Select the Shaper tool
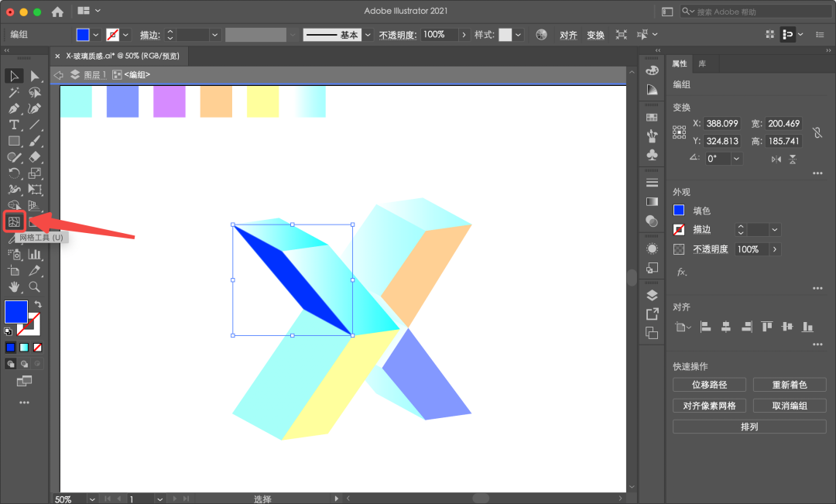Viewport: 836px width, 504px height. 14,157
